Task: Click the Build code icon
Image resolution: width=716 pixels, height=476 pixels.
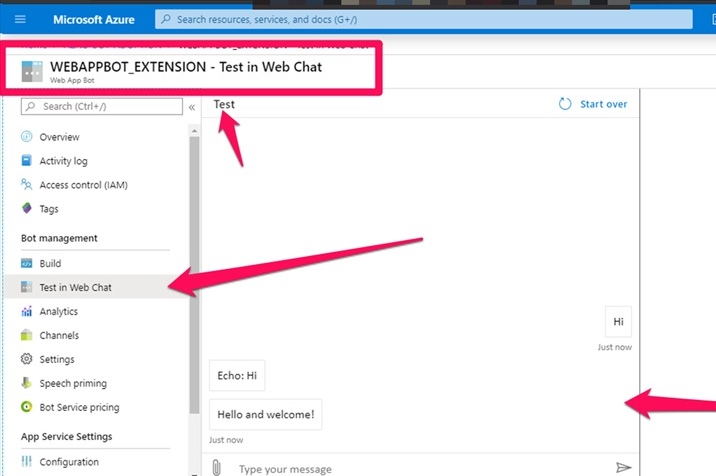Action: pyautogui.click(x=26, y=263)
